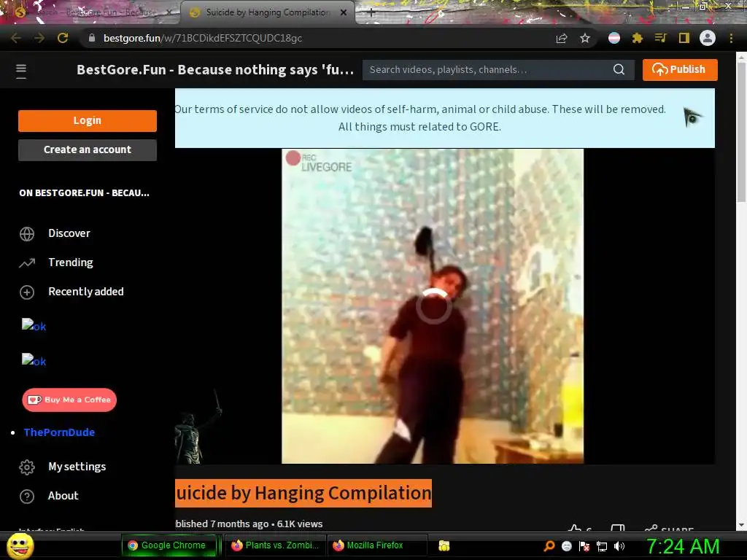
Task: Click the padlock site info icon
Action: (x=92, y=38)
